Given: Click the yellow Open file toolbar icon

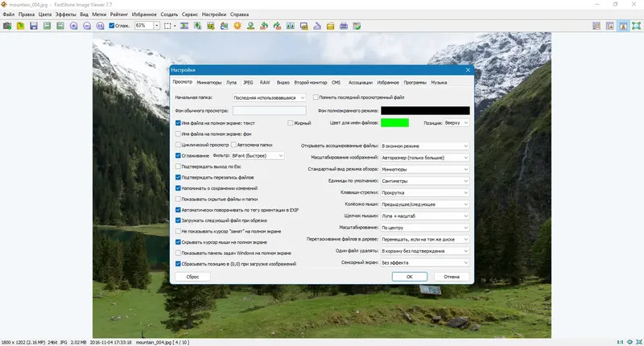Looking at the screenshot, I should 21,26.
